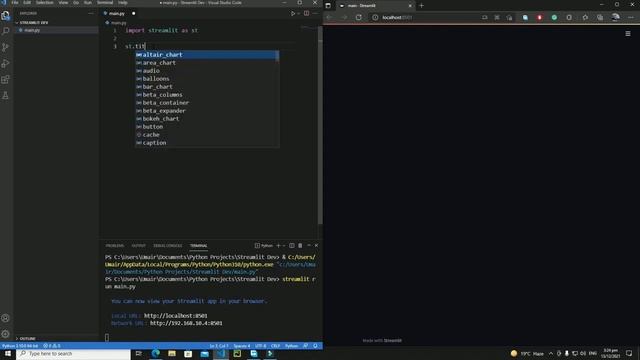Open launch profile dropdown beside new terminal
The width and height of the screenshot is (640, 360).
coord(284,246)
